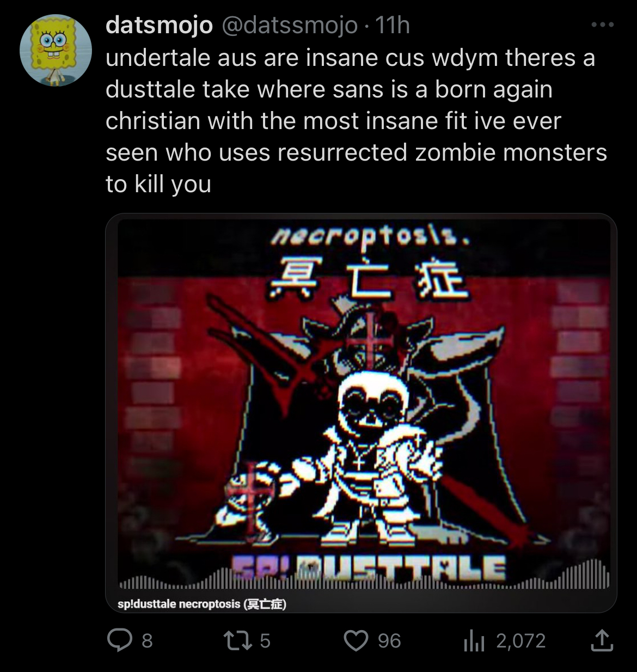The height and width of the screenshot is (672, 637).
Task: Tap the share upload icon
Action: pyautogui.click(x=602, y=640)
